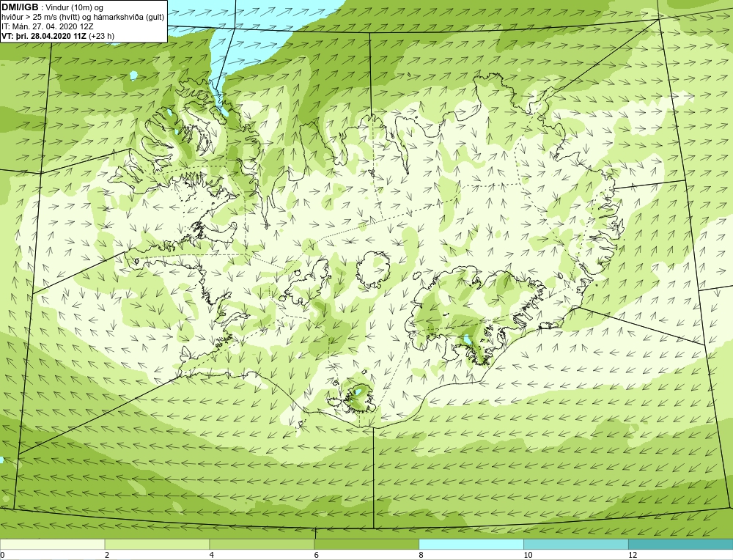This screenshot has width=733, height=560.
Task: Click the 'VT: þri. 28.04.2020 11Z' line
Action: click(x=44, y=35)
